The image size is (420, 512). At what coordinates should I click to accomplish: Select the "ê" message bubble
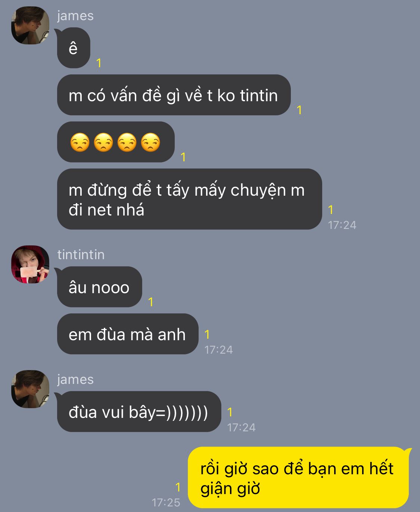[74, 48]
